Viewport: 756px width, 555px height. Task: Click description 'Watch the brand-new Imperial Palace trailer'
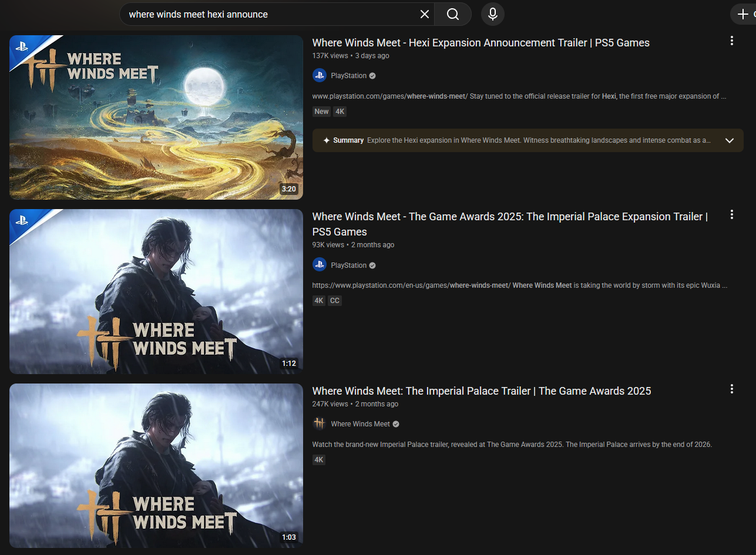pyautogui.click(x=512, y=445)
